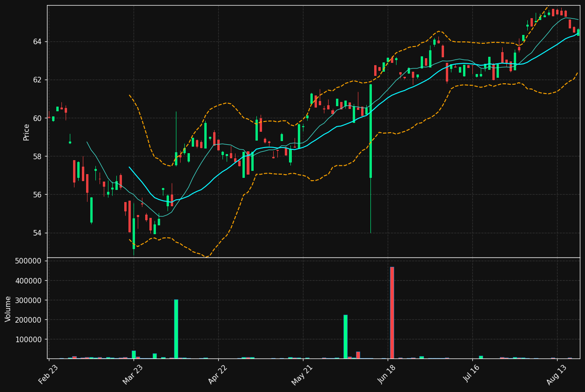Click the green volume bar reaching 300000
Image resolution: width=585 pixels, height=392 pixels.
[x=176, y=329]
